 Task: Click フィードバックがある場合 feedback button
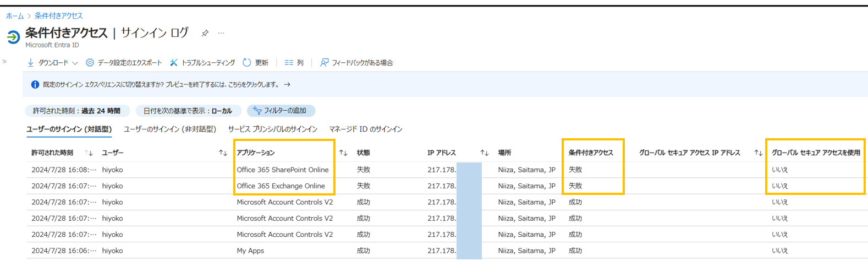click(x=356, y=63)
